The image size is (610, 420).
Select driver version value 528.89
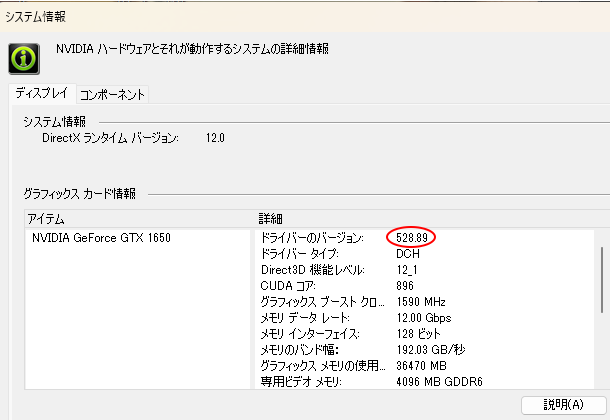click(412, 238)
